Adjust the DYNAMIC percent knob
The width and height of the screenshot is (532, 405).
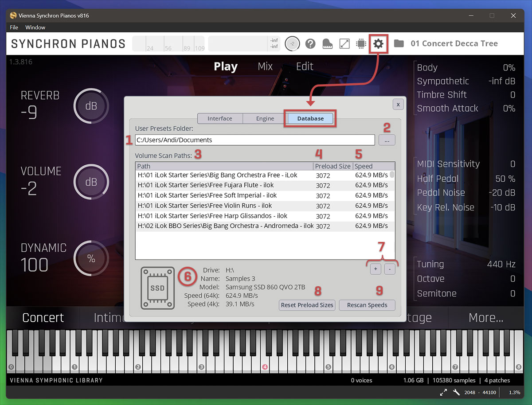91,259
